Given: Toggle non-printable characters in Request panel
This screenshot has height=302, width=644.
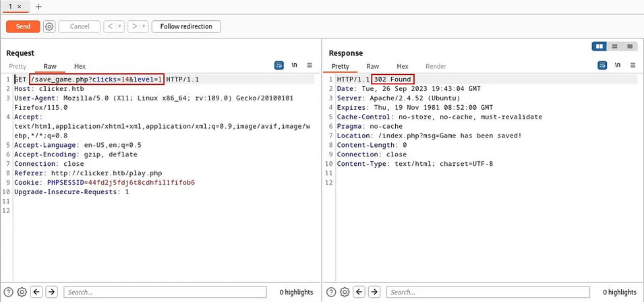Looking at the screenshot, I should coord(295,65).
